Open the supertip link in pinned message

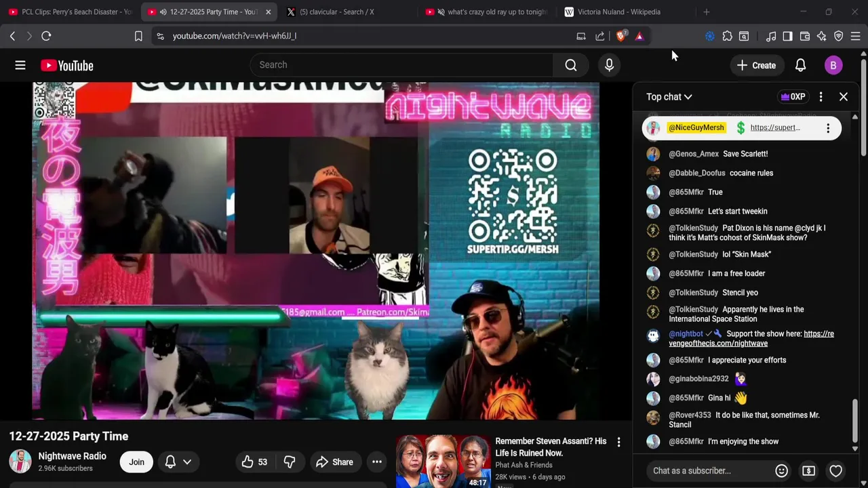click(x=775, y=127)
